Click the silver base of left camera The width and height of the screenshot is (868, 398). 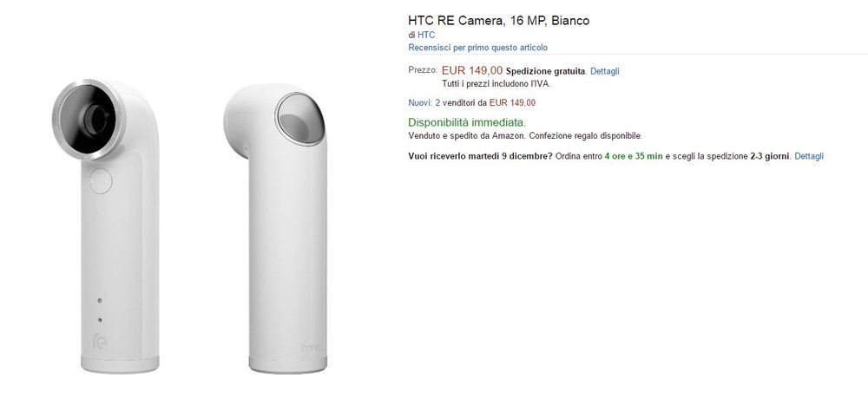click(x=120, y=363)
